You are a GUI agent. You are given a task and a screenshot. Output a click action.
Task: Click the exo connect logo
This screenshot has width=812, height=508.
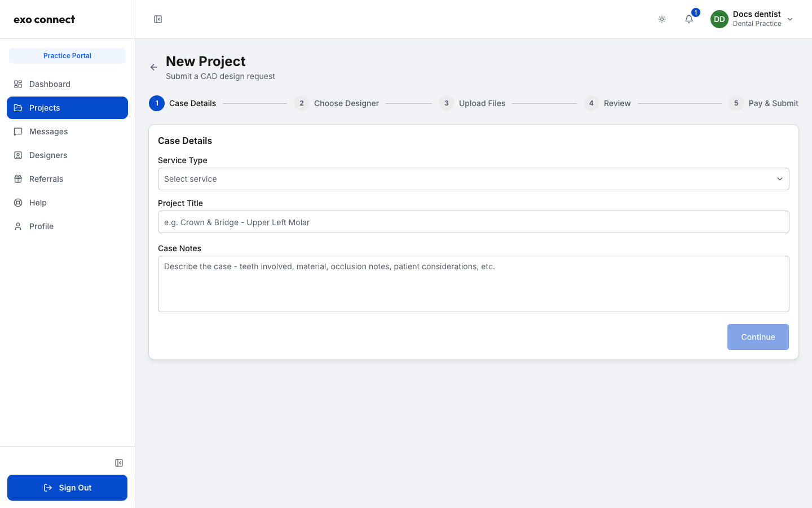[x=45, y=19]
